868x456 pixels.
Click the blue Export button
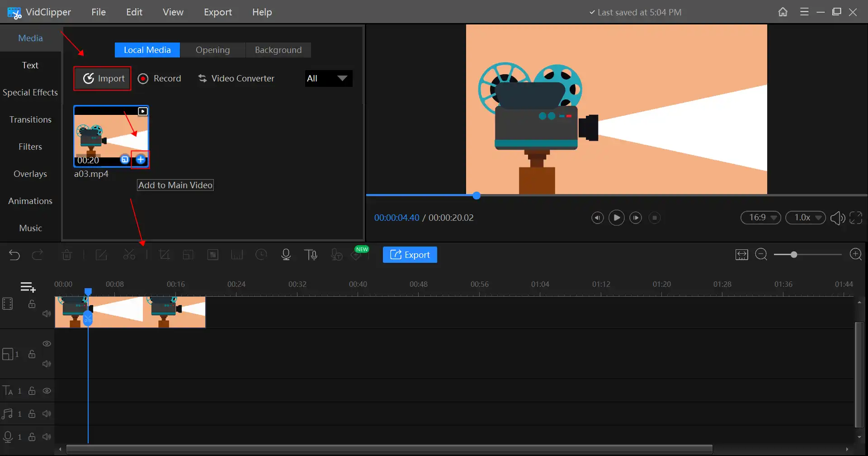pos(410,255)
